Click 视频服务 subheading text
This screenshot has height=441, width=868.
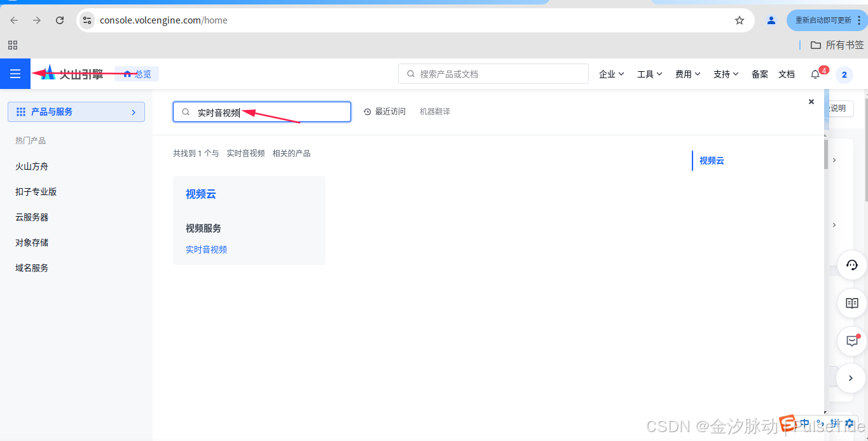[x=203, y=228]
